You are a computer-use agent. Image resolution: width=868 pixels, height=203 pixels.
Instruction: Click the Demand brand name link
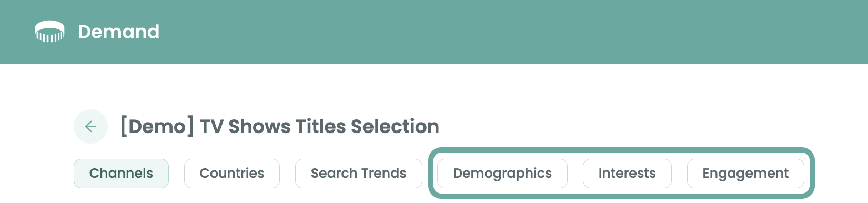pyautogui.click(x=118, y=32)
